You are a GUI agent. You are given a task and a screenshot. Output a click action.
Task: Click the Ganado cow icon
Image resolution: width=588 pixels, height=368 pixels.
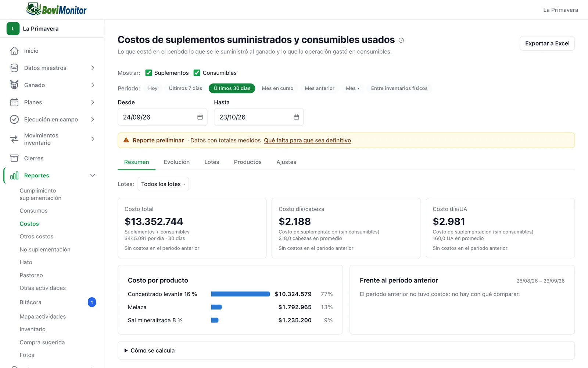click(x=14, y=85)
